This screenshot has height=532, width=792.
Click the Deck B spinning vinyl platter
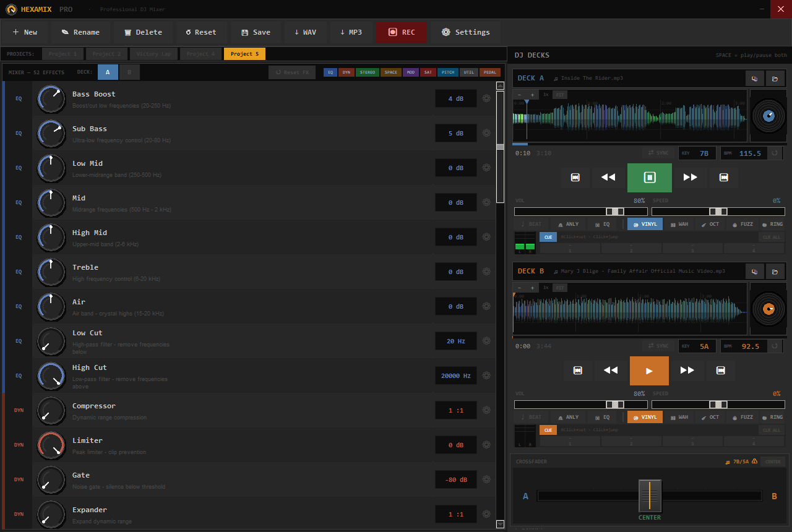tap(768, 309)
